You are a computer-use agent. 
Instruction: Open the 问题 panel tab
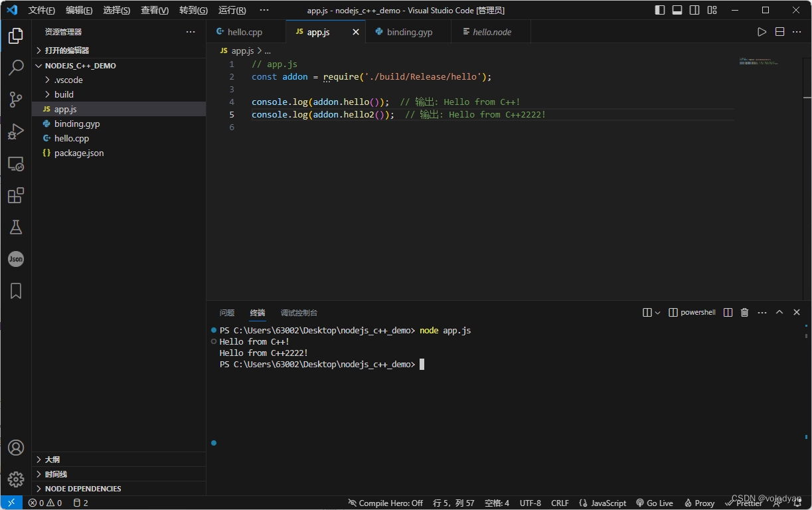pos(227,313)
